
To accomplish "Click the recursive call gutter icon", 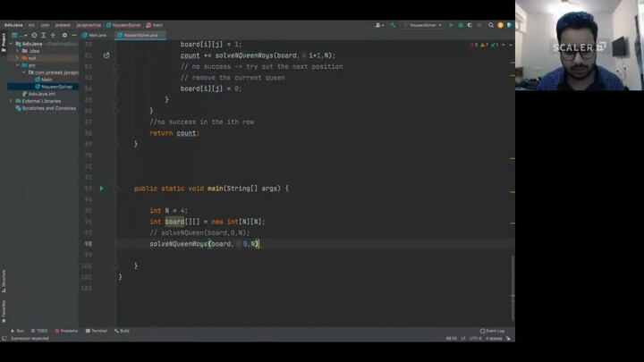I will tap(106, 55).
